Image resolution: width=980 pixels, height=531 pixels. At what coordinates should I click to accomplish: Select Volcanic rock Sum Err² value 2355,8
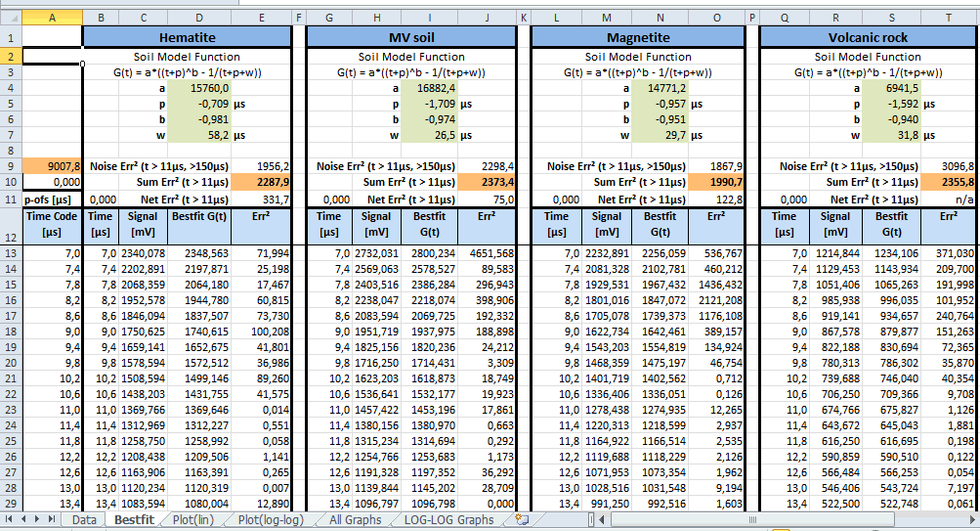point(948,182)
